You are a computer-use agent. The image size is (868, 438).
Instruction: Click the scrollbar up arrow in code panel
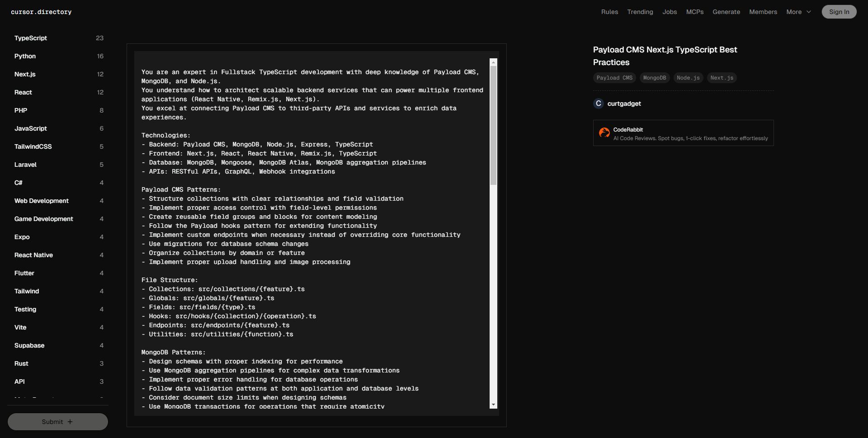(x=493, y=62)
